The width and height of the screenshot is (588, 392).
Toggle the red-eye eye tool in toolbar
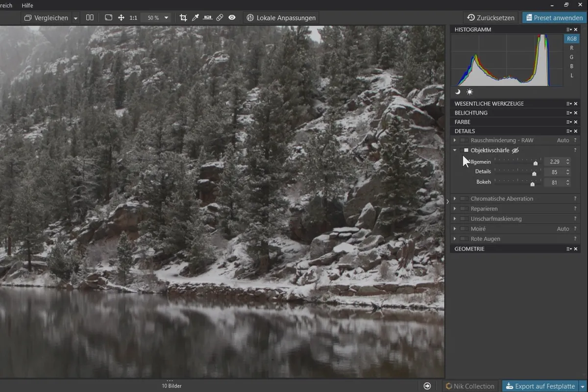[x=232, y=18]
